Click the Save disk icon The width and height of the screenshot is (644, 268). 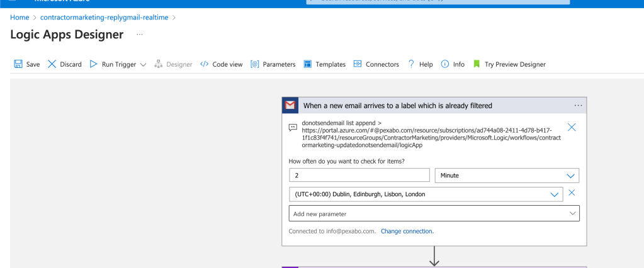[x=18, y=64]
